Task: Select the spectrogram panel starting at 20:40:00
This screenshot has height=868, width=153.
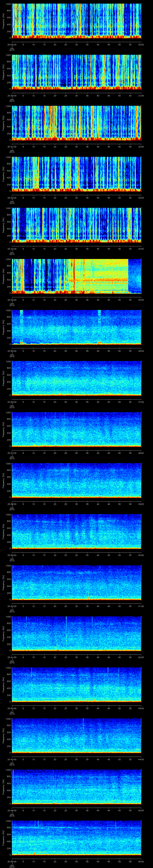Action: [x=76, y=582]
